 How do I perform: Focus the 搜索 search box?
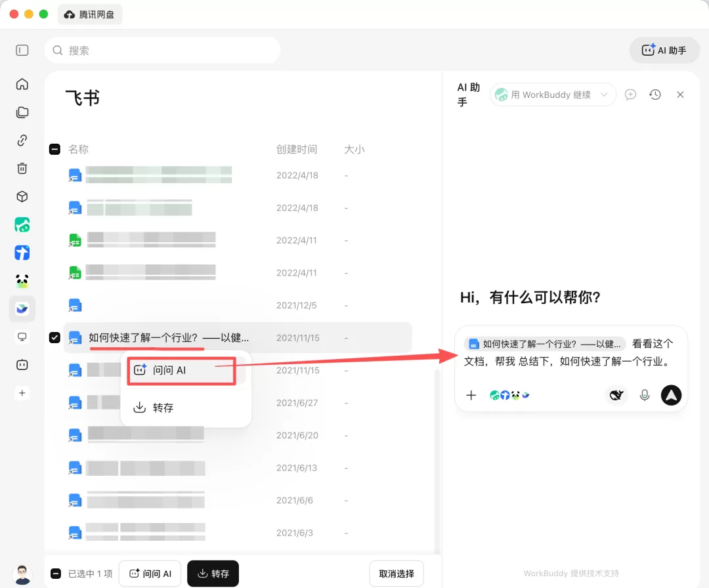162,50
